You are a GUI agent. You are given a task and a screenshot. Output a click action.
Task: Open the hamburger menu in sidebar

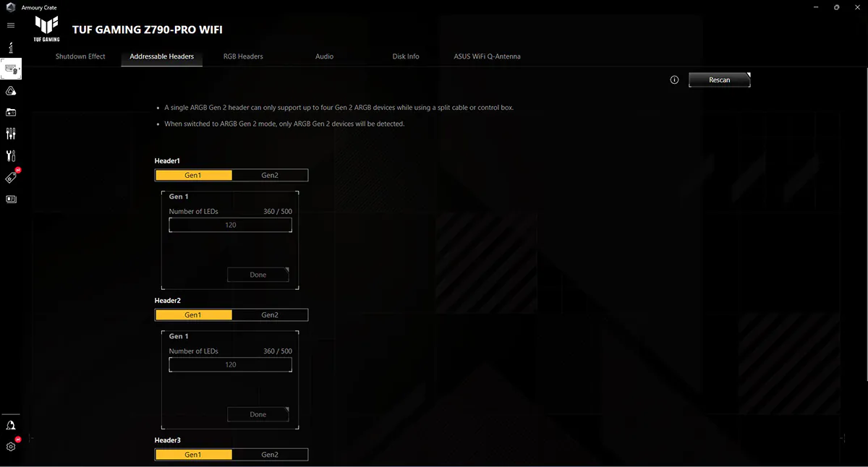[11, 25]
